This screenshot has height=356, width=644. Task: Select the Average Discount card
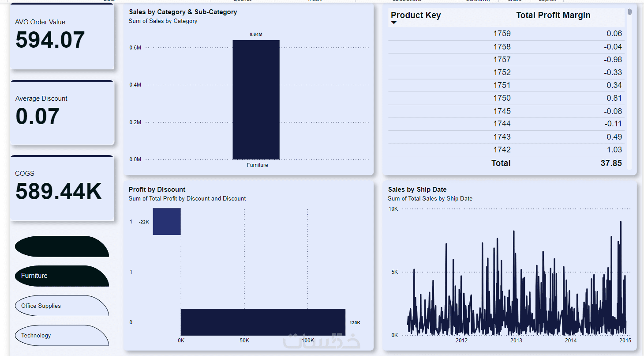click(62, 113)
